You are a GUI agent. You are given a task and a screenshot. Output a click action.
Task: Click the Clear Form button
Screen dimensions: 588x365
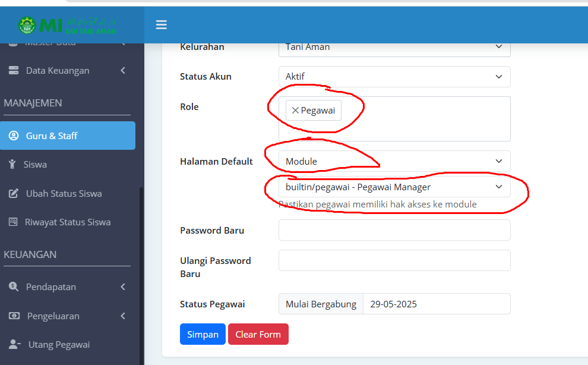pyautogui.click(x=258, y=334)
